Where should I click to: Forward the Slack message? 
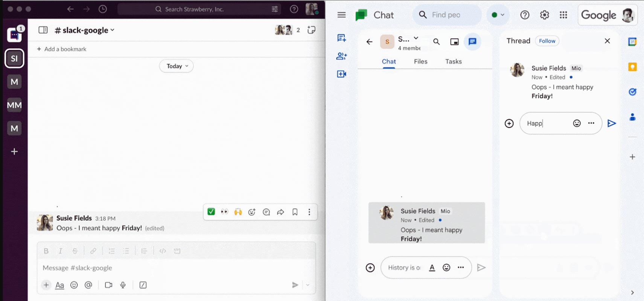(x=280, y=212)
